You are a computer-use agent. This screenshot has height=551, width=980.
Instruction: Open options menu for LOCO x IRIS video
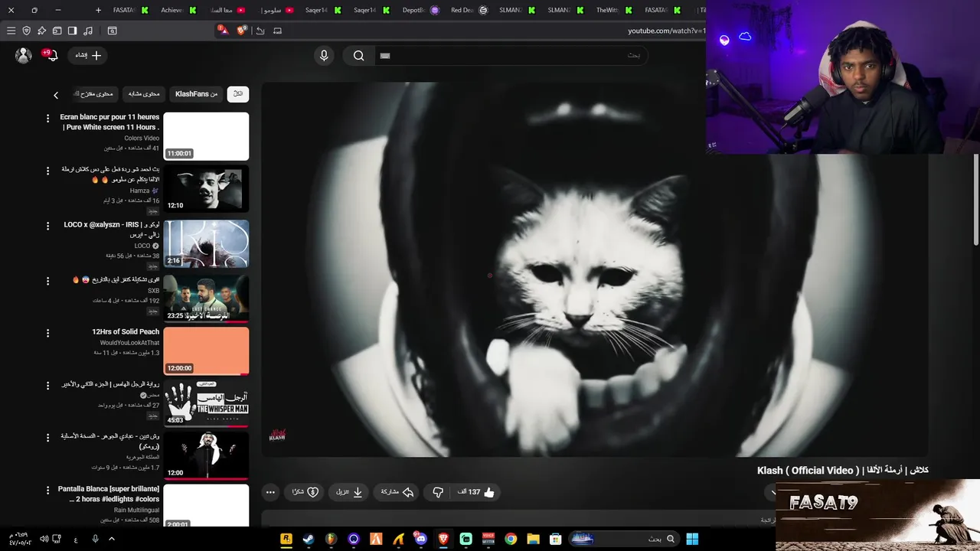(47, 226)
